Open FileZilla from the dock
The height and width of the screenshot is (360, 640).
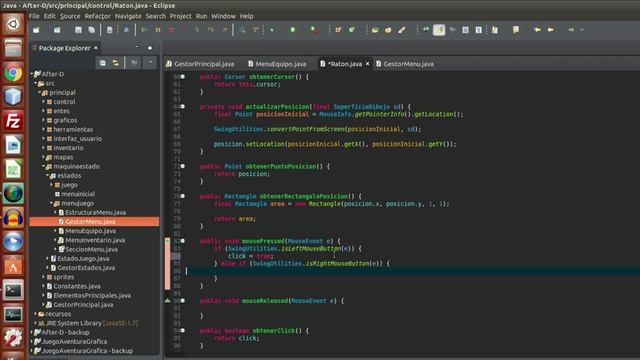click(13, 121)
